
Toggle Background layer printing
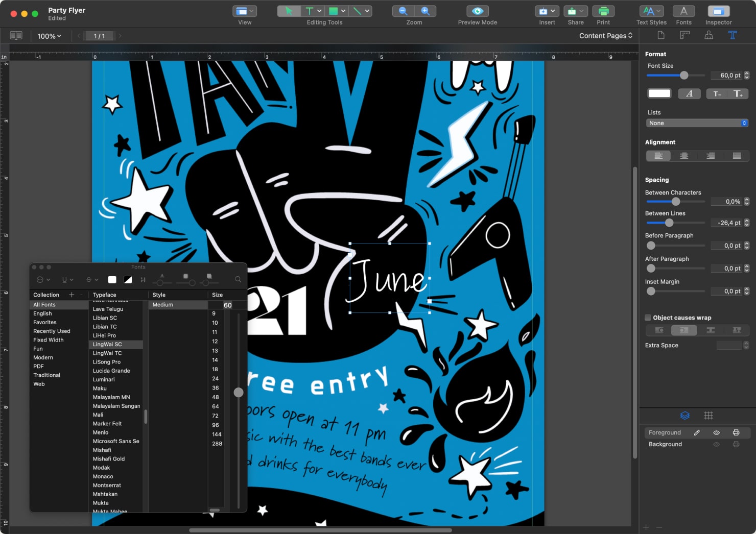pyautogui.click(x=736, y=444)
